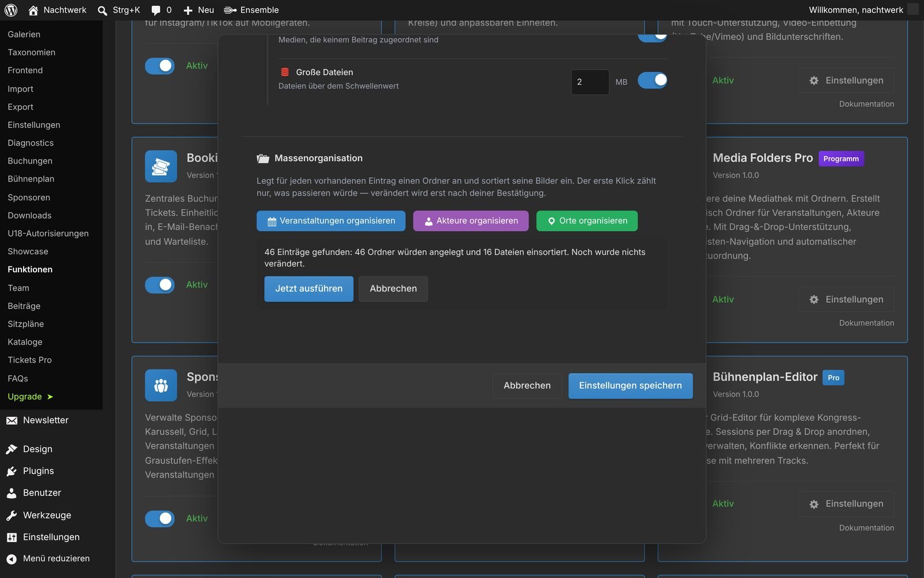Open the WordPress logo menu

tap(11, 10)
